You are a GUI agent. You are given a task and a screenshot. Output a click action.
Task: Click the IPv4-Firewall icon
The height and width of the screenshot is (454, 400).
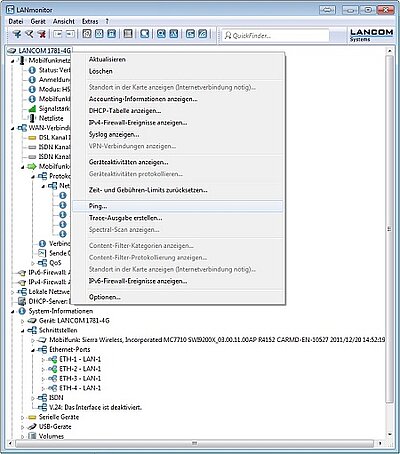22,282
